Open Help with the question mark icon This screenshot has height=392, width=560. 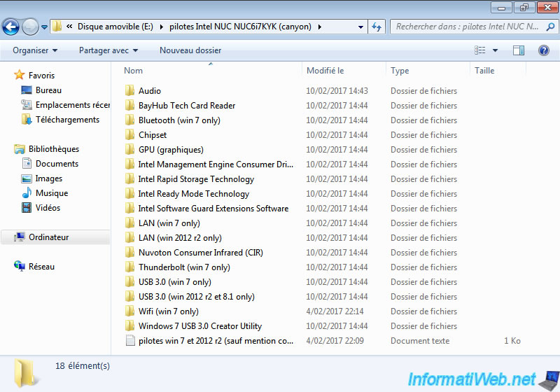coord(544,50)
